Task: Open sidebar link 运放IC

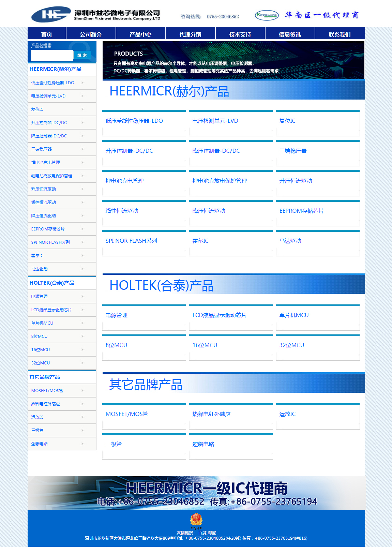Action: (x=37, y=417)
